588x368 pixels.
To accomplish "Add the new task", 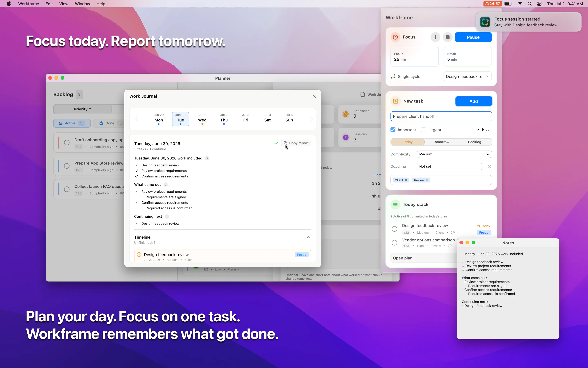I will point(473,101).
